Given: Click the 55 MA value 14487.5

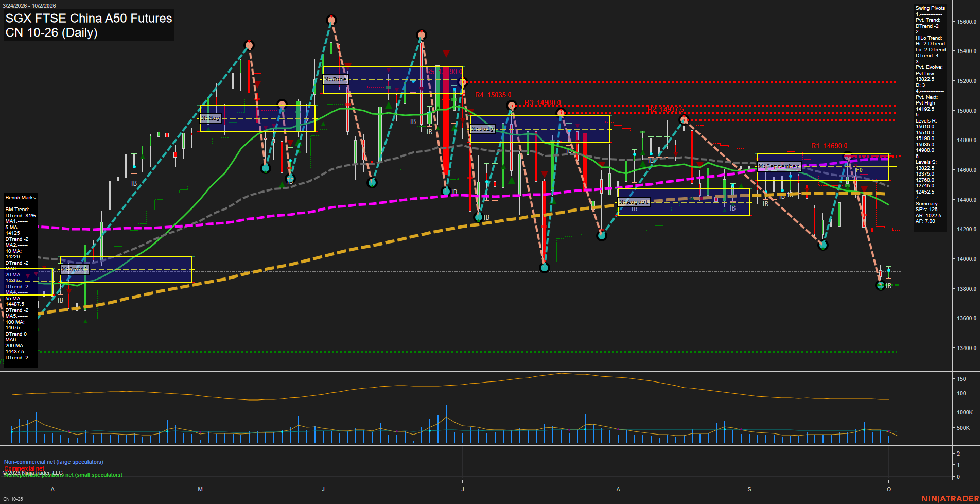Looking at the screenshot, I should pyautogui.click(x=15, y=304).
